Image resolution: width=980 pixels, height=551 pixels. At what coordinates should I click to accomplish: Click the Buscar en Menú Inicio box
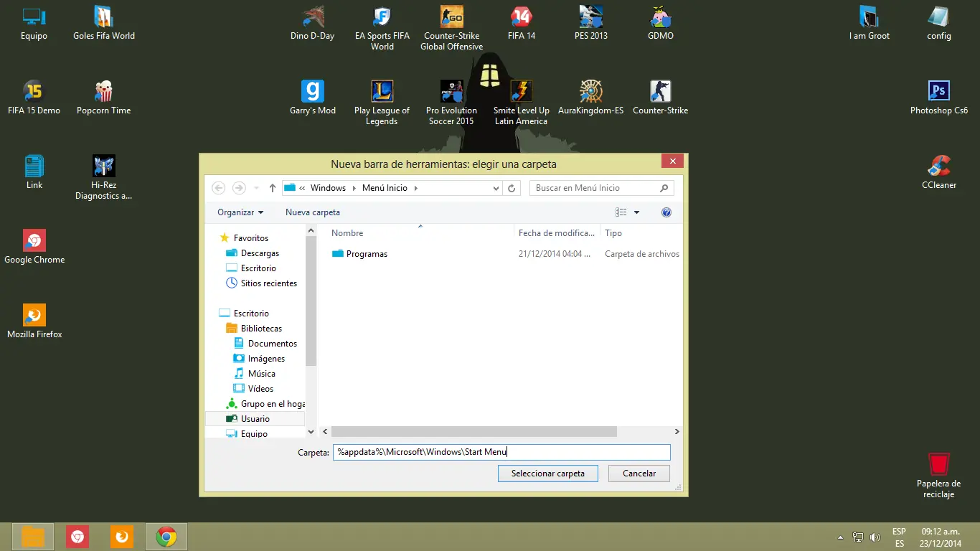[602, 188]
